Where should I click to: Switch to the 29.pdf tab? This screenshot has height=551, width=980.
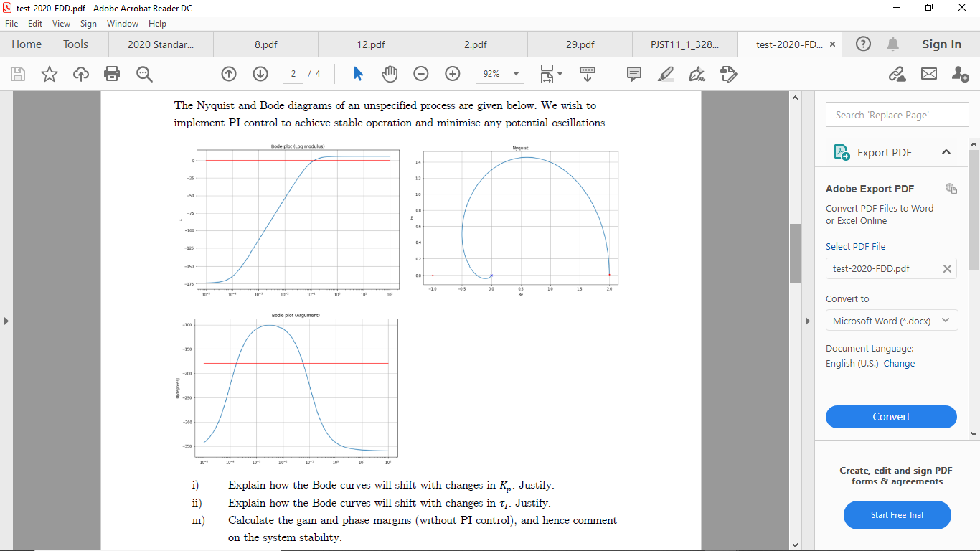point(578,44)
